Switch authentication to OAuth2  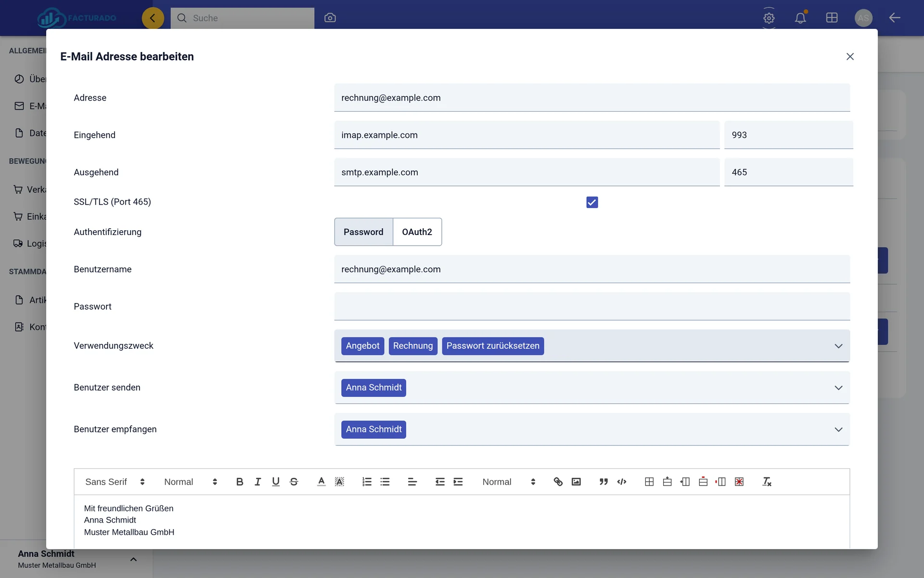417,232
